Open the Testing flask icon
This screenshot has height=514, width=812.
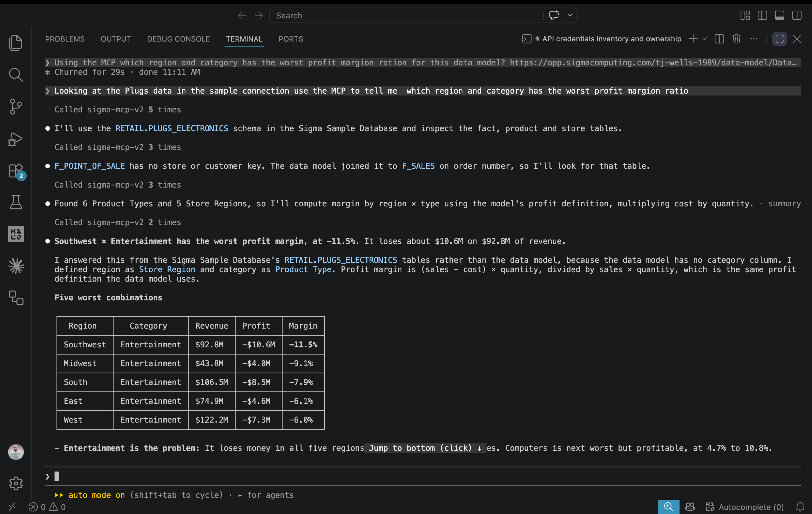click(x=15, y=203)
